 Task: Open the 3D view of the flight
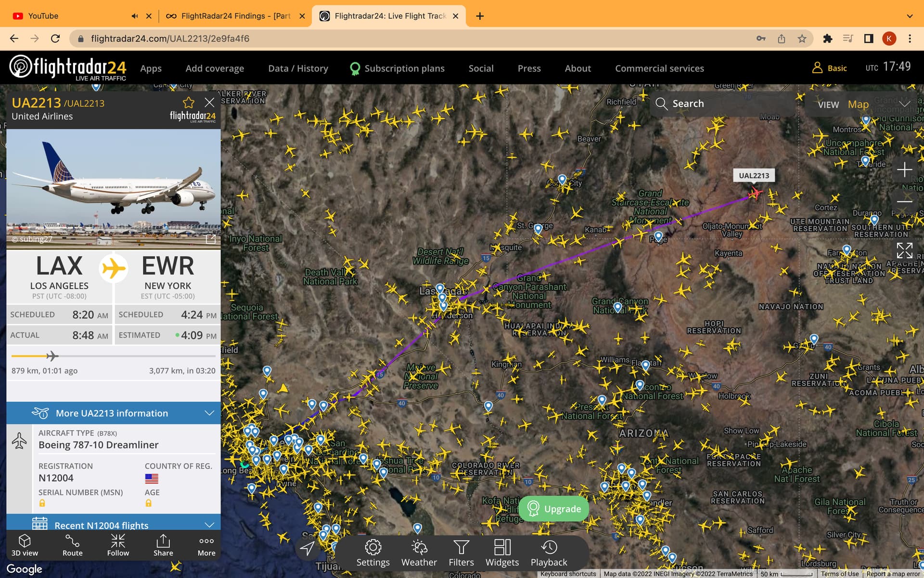(25, 545)
